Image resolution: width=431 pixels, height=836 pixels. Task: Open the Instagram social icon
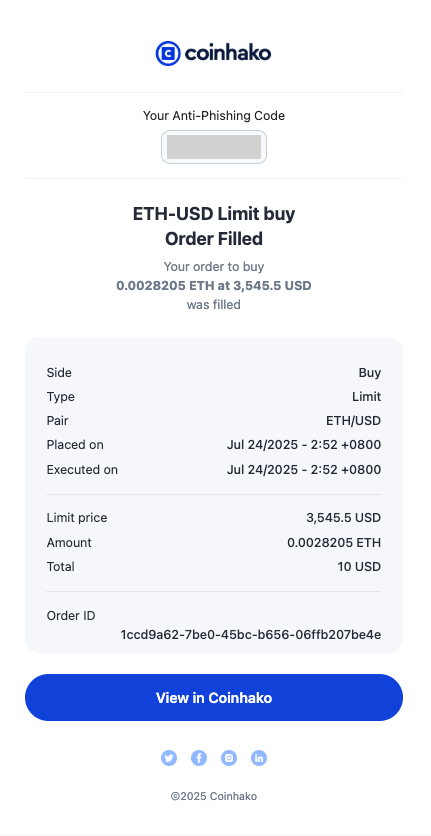click(x=229, y=758)
